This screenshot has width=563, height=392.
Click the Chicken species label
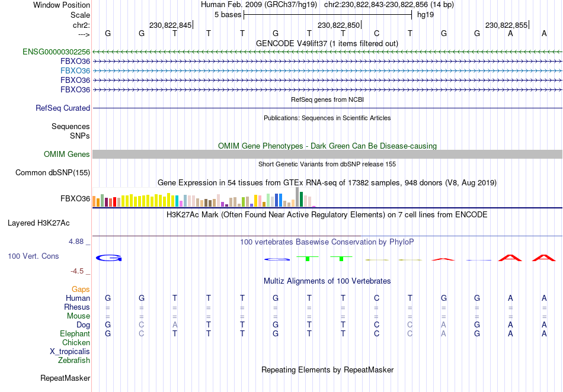pos(76,342)
